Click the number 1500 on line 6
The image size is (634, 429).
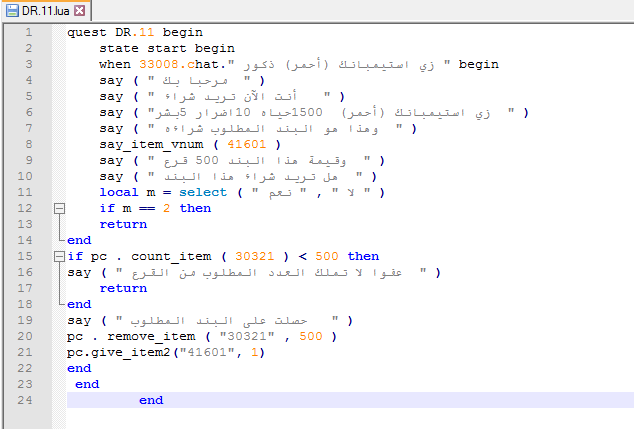point(307,112)
